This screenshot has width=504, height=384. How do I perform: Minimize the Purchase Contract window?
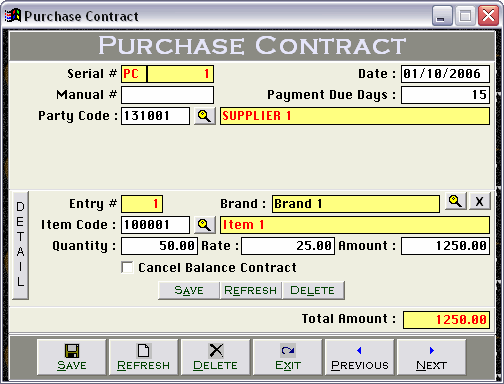tap(442, 15)
